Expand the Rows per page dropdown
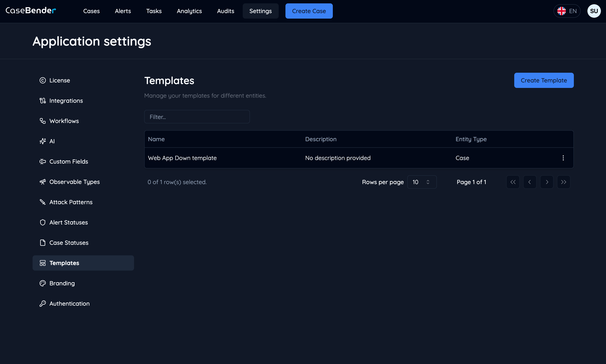606x364 pixels. 421,182
